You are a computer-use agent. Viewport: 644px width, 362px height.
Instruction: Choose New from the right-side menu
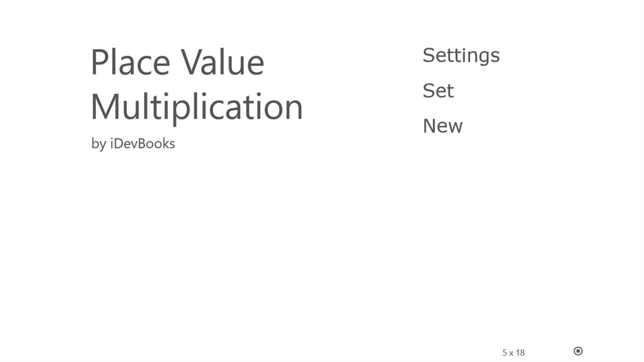(442, 126)
